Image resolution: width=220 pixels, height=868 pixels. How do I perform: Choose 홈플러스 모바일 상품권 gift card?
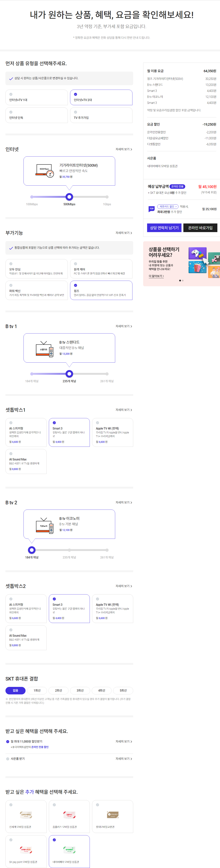point(69,816)
